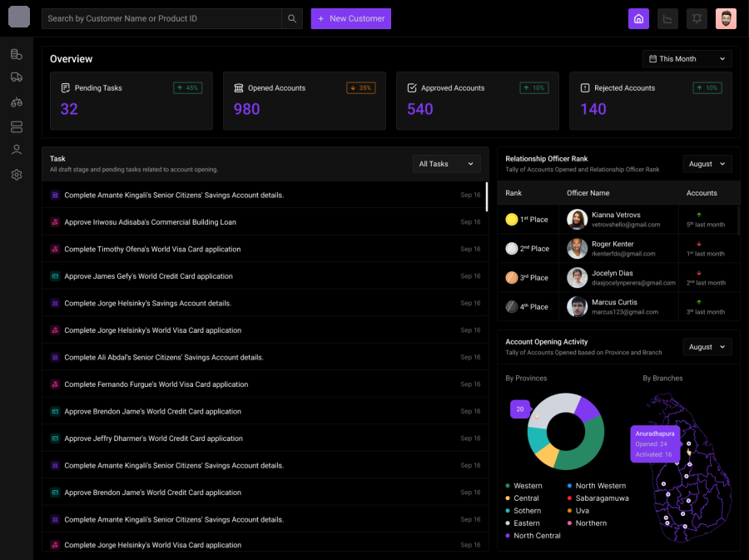Click the Opened Accounts bank icon

[238, 88]
